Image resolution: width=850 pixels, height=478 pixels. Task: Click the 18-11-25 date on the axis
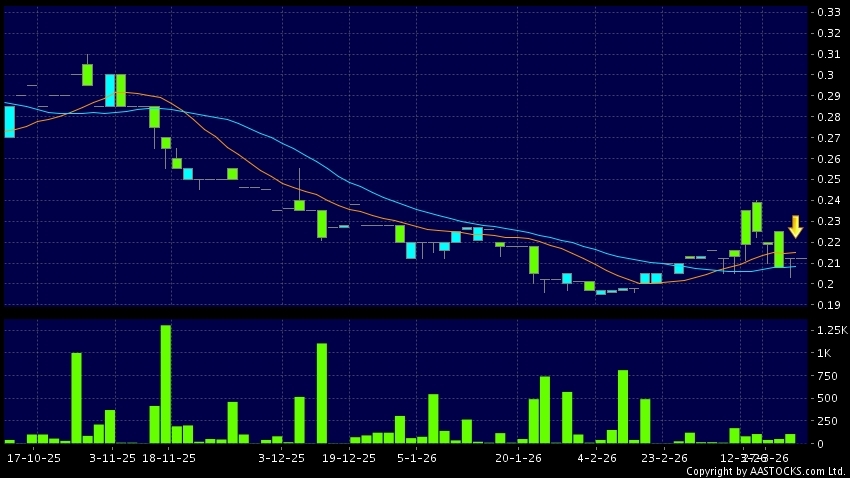point(169,458)
